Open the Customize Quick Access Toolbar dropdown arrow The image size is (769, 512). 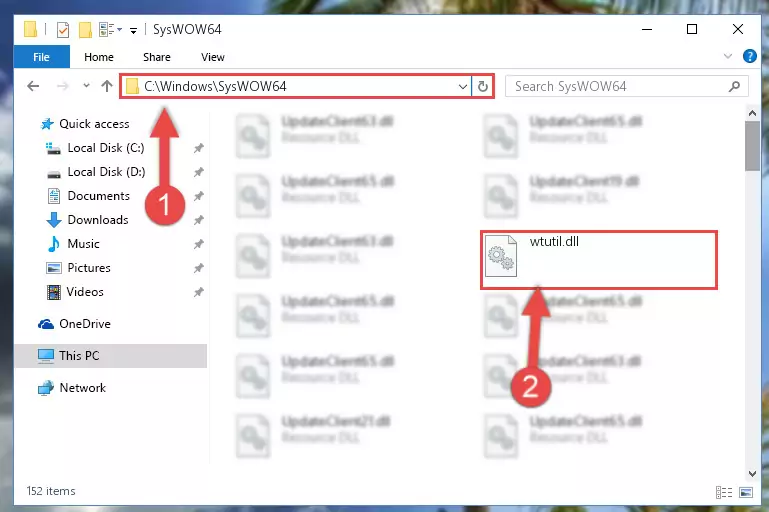coord(133,30)
